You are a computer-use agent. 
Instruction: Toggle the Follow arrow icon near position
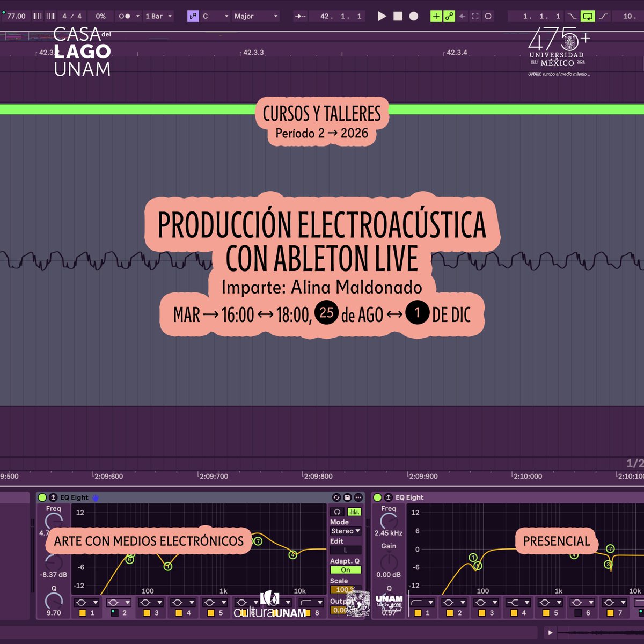coord(301,16)
